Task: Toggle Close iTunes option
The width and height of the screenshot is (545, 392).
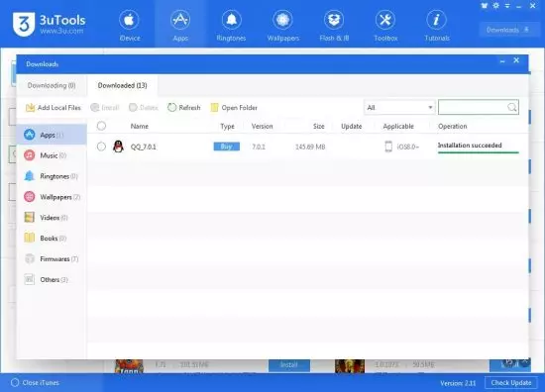Action: coord(35,383)
